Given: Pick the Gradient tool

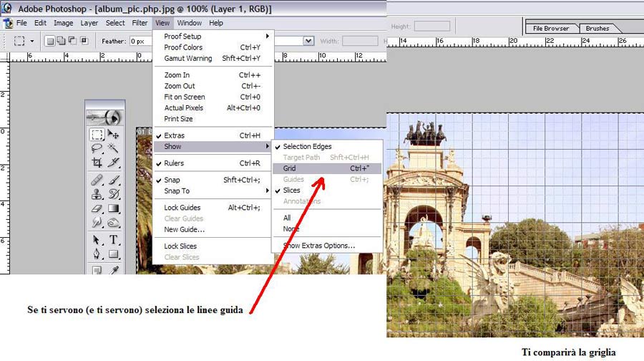Looking at the screenshot, I should click(114, 208).
